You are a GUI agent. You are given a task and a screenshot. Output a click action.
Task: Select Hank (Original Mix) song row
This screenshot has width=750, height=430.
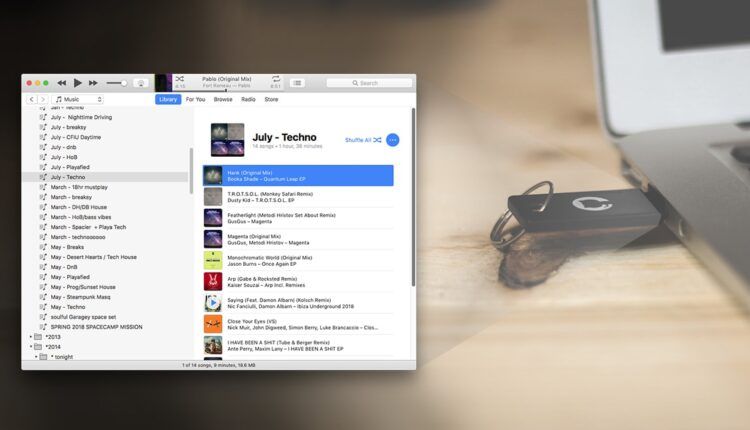[298, 176]
